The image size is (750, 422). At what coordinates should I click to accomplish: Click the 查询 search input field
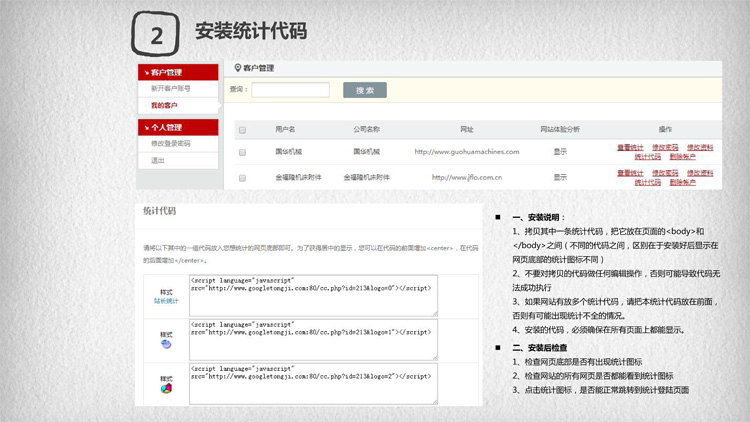click(x=290, y=90)
